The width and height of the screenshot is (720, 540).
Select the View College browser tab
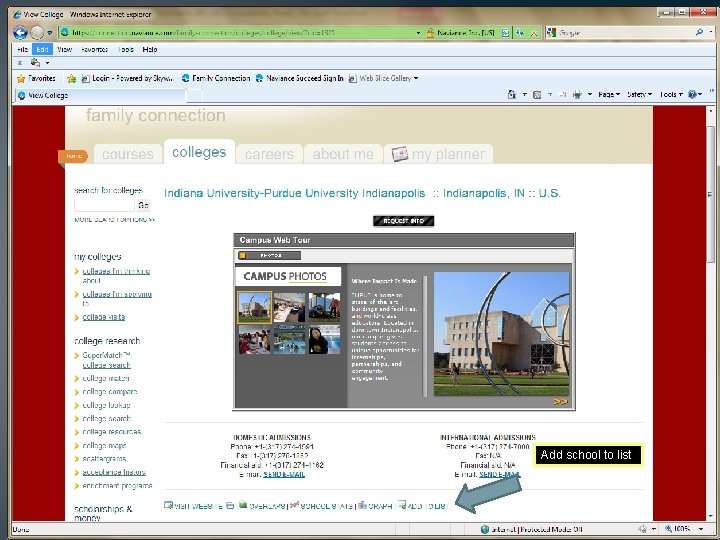coord(100,96)
